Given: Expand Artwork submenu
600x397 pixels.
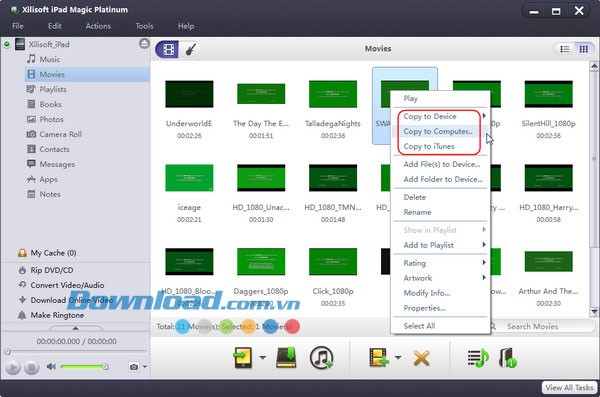Looking at the screenshot, I should tap(440, 278).
